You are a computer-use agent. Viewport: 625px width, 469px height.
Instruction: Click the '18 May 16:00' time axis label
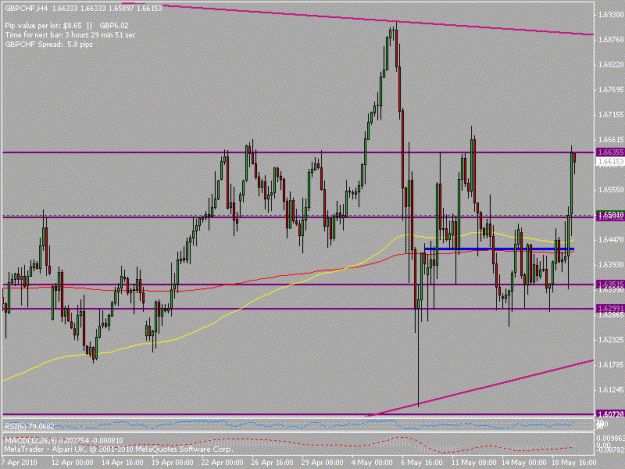[x=574, y=463]
